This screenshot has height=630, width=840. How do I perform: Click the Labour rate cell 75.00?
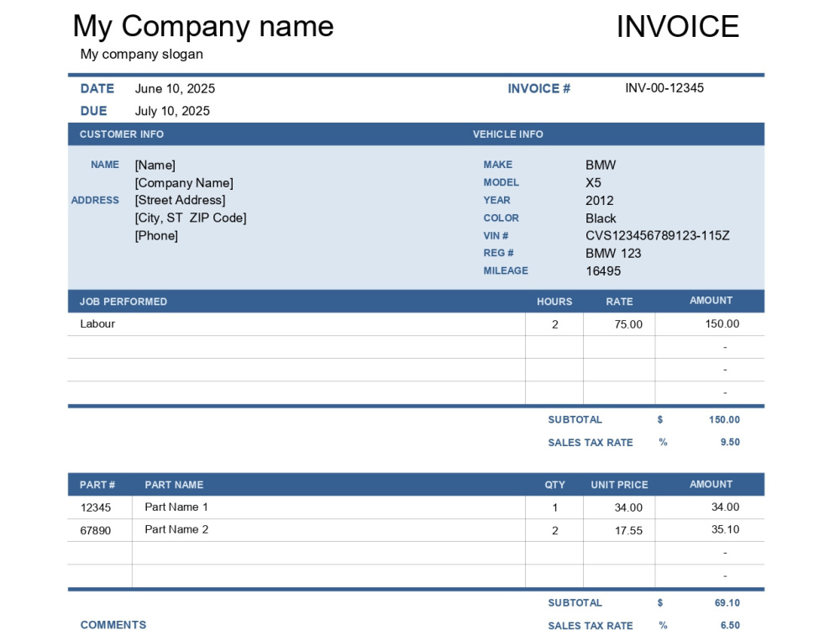[619, 324]
